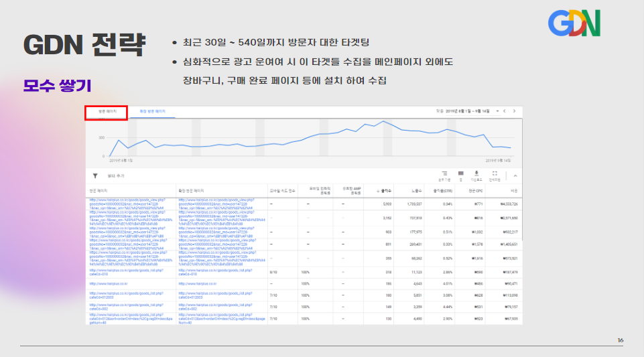
Task: Click 확장 방문 페이지 column header
Action: (x=191, y=191)
